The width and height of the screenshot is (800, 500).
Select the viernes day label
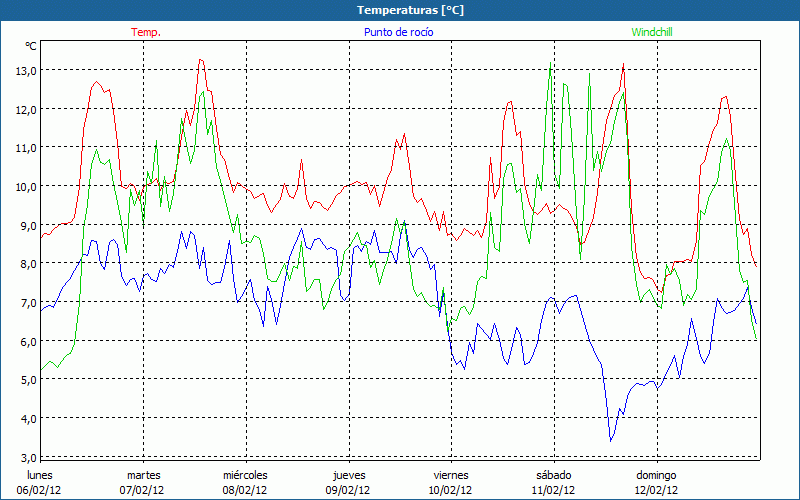451,475
